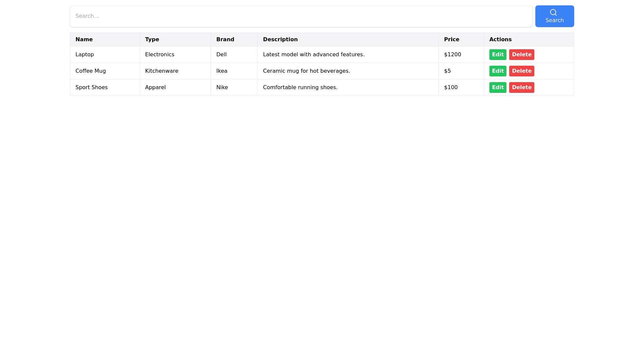Select the Sport Shoes name cell

(92, 87)
